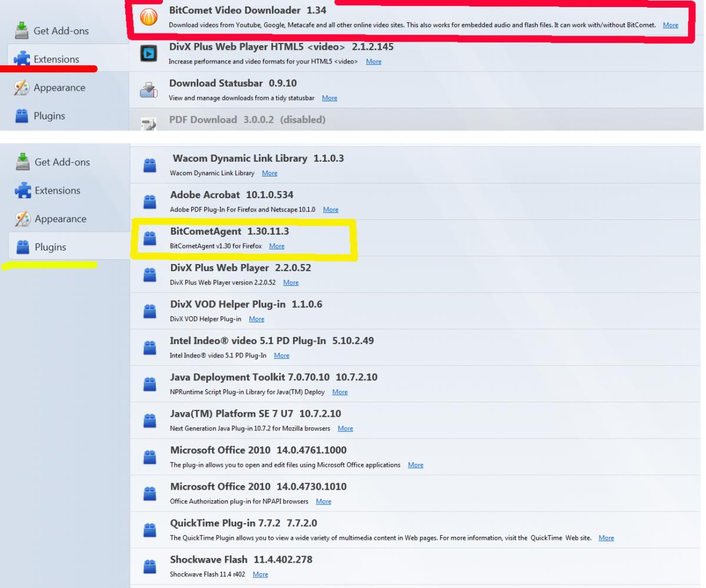Show More info for Download Statusbar

[x=329, y=98]
